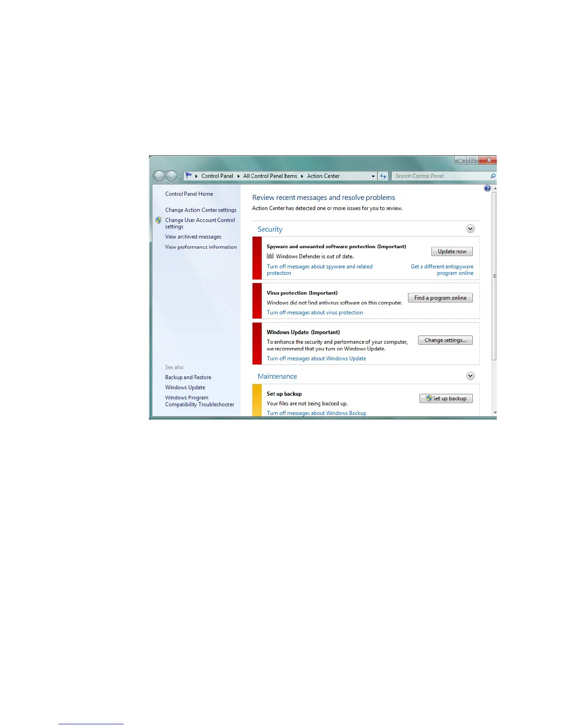
Task: Click the Refresh button in address bar
Action: point(383,176)
